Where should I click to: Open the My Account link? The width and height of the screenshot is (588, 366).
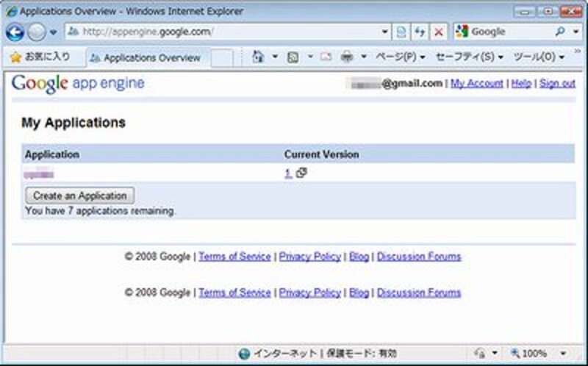click(x=476, y=83)
